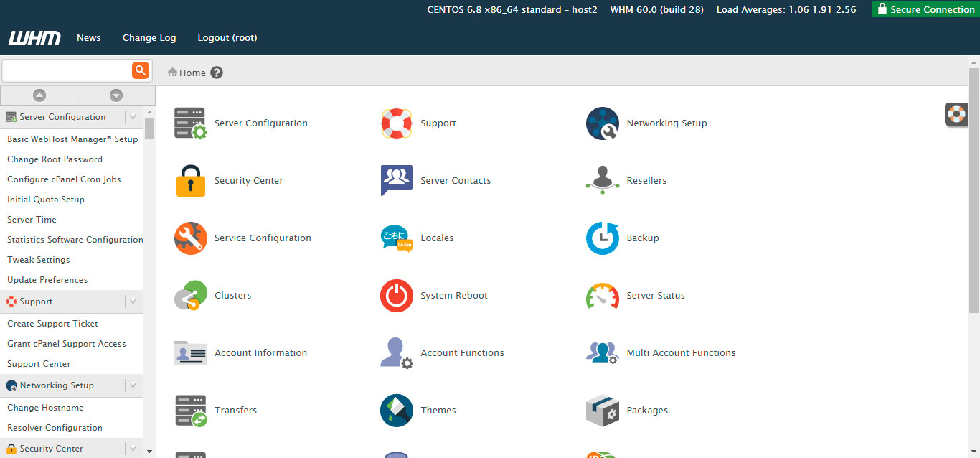980x458 pixels.
Task: Open Server Time sidebar link
Action: click(x=32, y=220)
